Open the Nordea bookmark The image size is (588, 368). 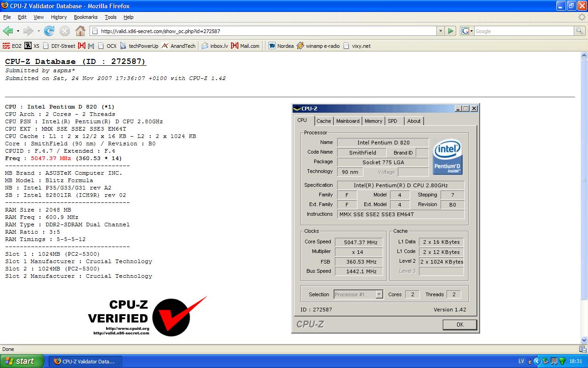click(281, 46)
